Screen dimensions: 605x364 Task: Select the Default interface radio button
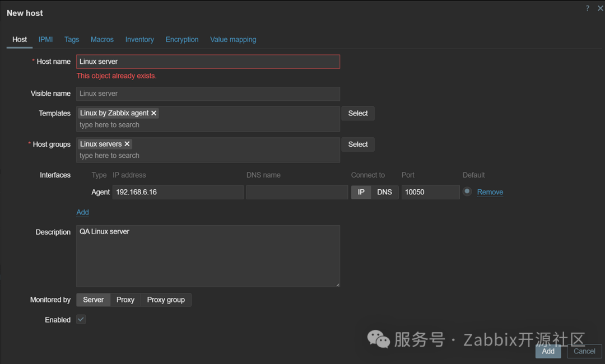click(x=467, y=192)
